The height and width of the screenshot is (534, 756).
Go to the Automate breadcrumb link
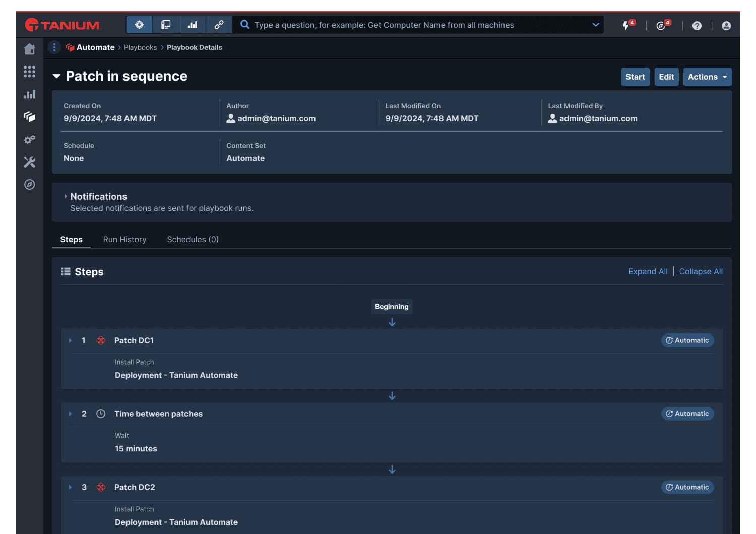(x=96, y=47)
